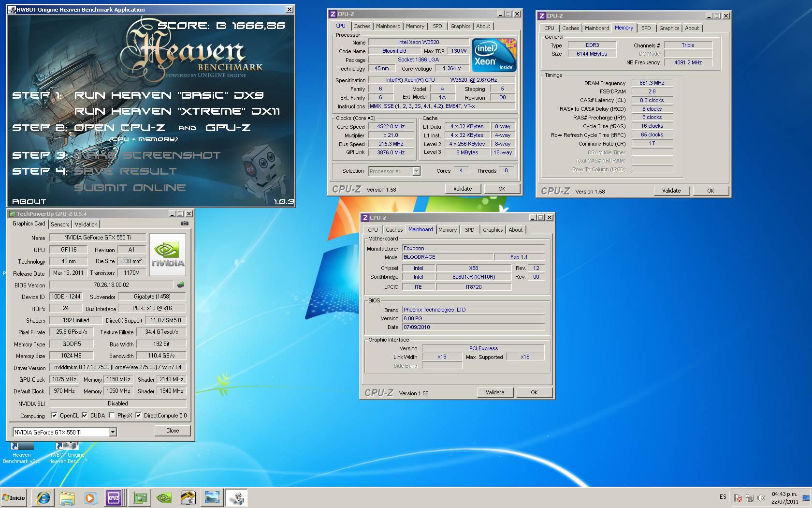Click SAVE RESULT in Heaven window
The height and width of the screenshot is (508, 812).
[126, 171]
